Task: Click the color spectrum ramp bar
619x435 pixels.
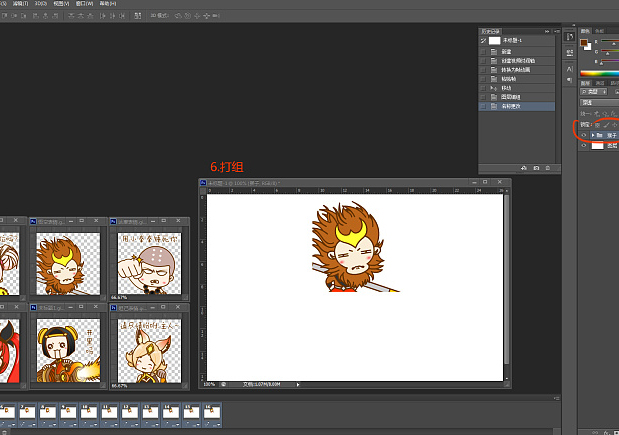Action: tap(600, 73)
